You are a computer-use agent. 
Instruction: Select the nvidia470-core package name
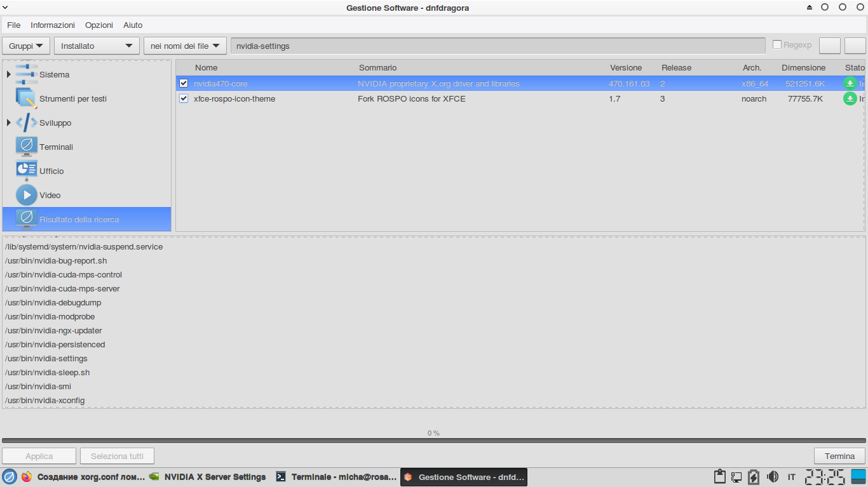pyautogui.click(x=220, y=83)
